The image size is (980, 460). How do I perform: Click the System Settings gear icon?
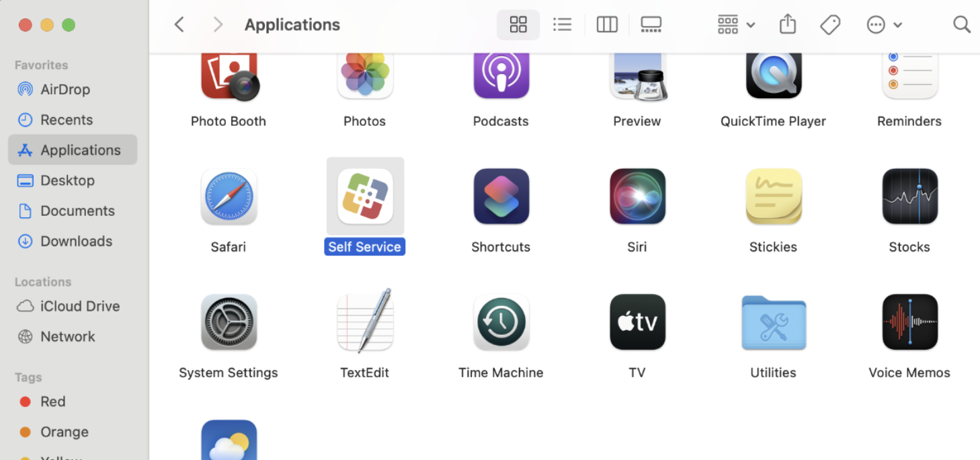coord(229,322)
